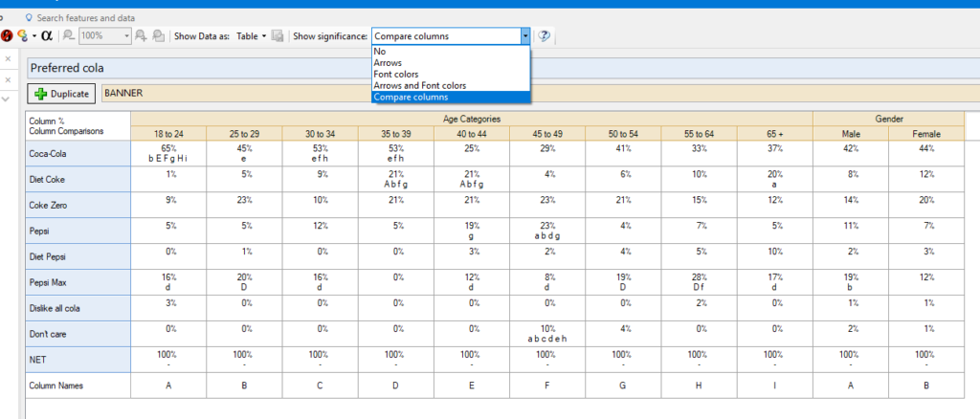This screenshot has width=980, height=419.
Task: Select the Age Categories header
Action: (x=472, y=119)
